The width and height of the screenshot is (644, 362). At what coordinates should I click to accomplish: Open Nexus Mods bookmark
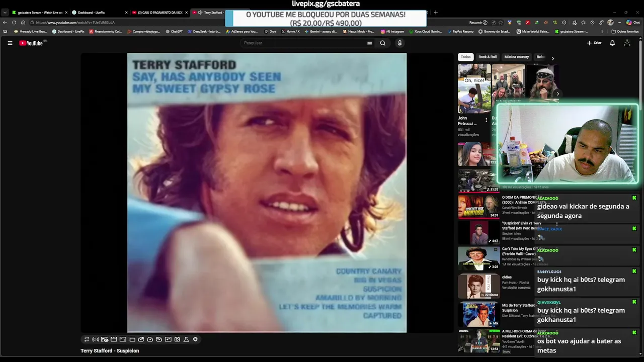tap(358, 32)
